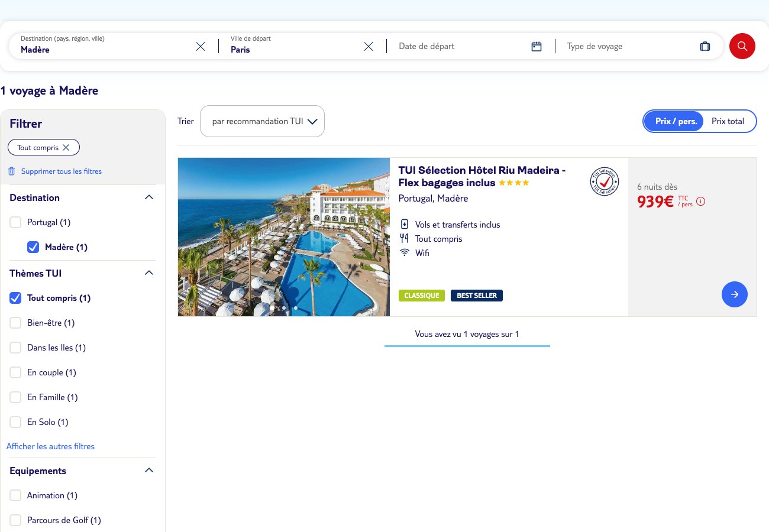Click the CLASSIQUE tag
This screenshot has height=532, width=769.
click(x=422, y=296)
